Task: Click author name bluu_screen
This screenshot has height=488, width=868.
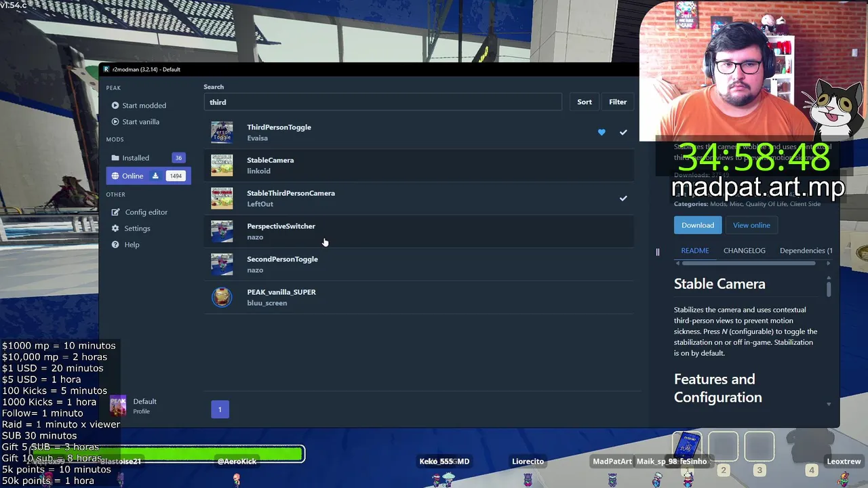Action: pos(267,303)
